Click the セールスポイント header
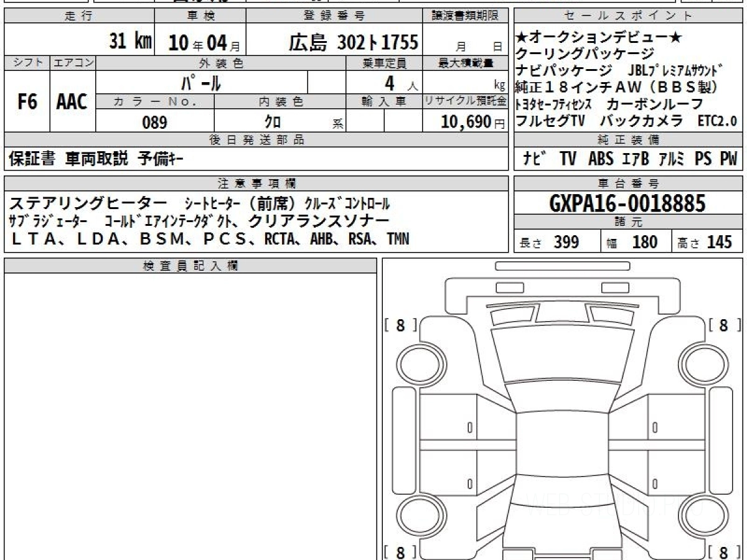Screen dimensions: 747x560 pos(629,16)
